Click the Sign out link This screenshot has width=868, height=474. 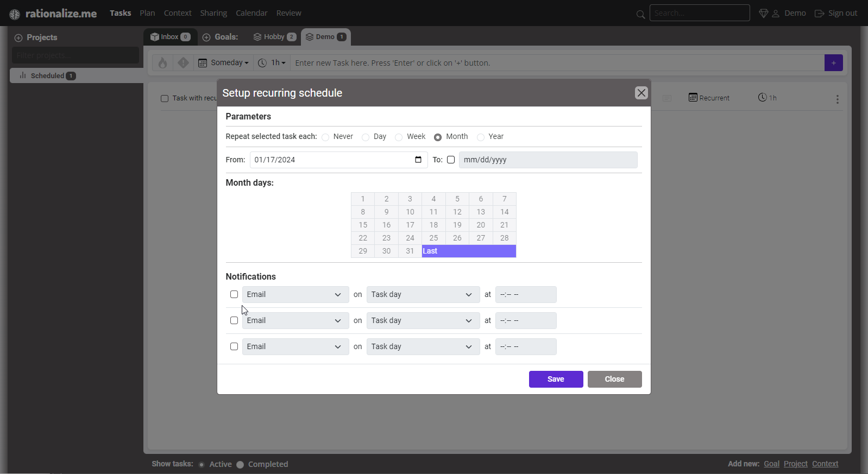(x=836, y=13)
